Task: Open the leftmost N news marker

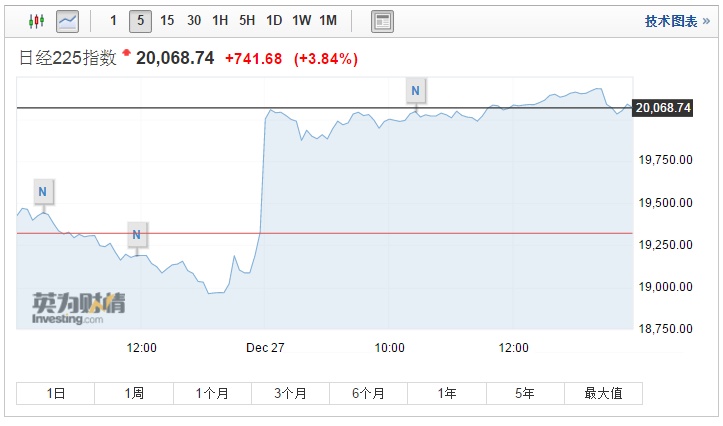Action: (x=42, y=191)
